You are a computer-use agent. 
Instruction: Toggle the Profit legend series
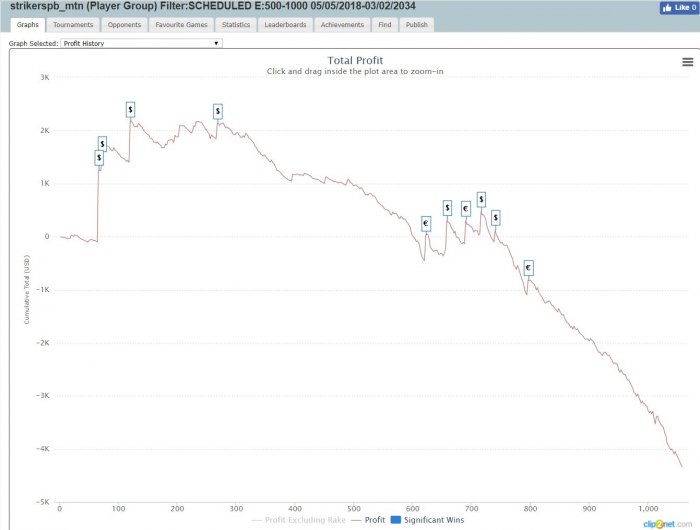368,520
